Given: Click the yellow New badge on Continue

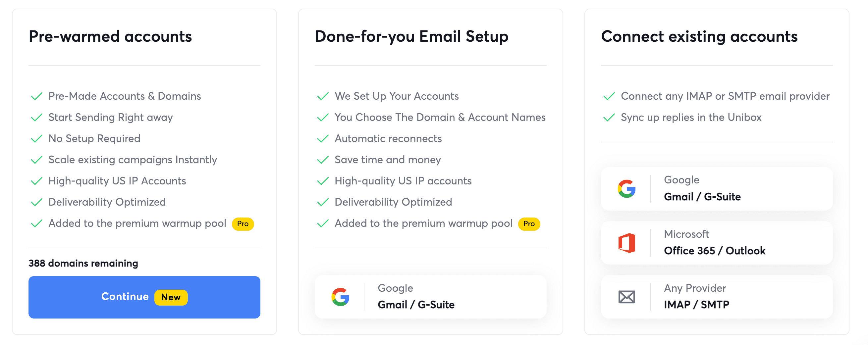Looking at the screenshot, I should click(171, 297).
